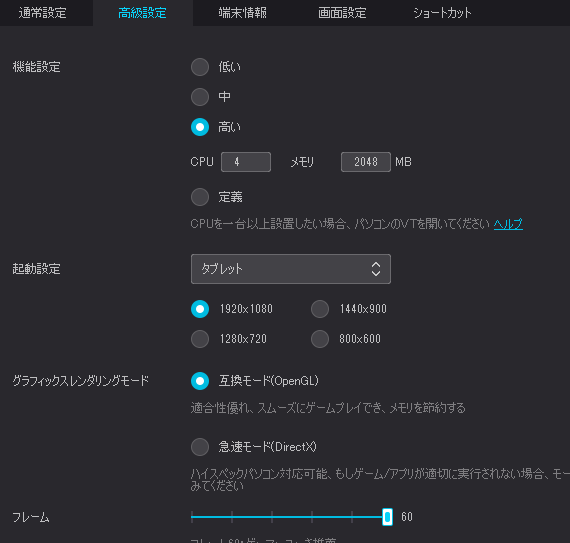Select 1920x1080 resolution
Image resolution: width=570 pixels, height=543 pixels.
(200, 309)
